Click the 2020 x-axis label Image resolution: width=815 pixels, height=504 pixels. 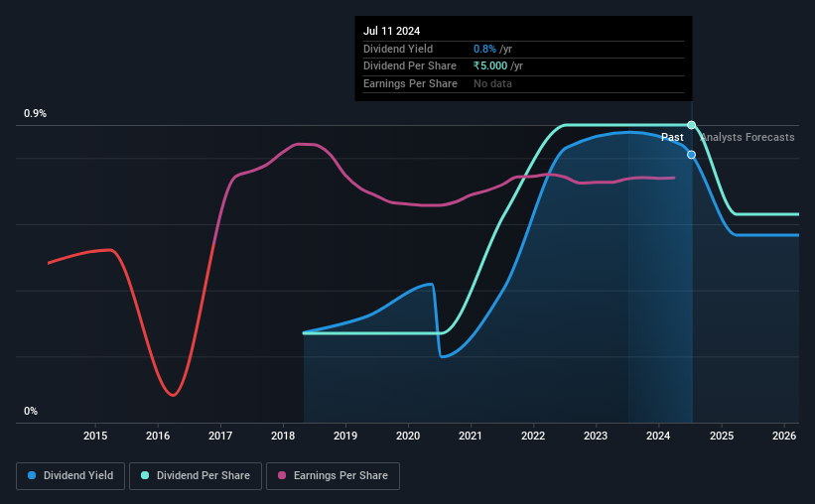(408, 436)
